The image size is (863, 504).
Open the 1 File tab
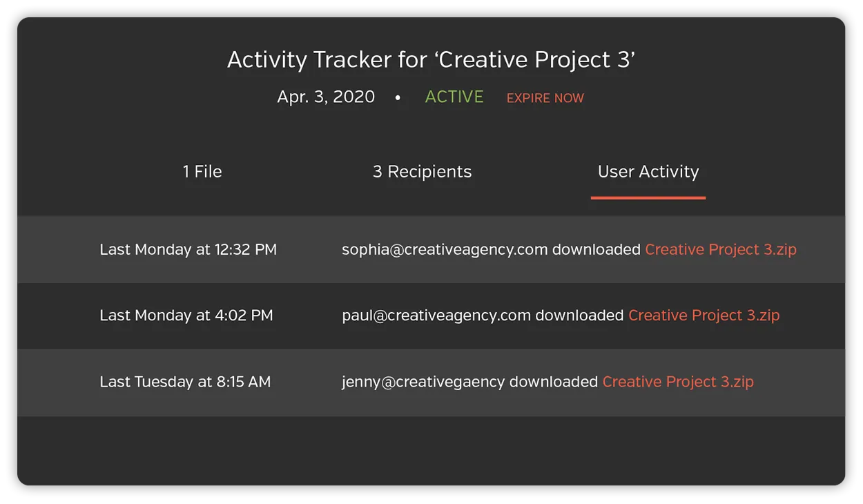click(202, 172)
